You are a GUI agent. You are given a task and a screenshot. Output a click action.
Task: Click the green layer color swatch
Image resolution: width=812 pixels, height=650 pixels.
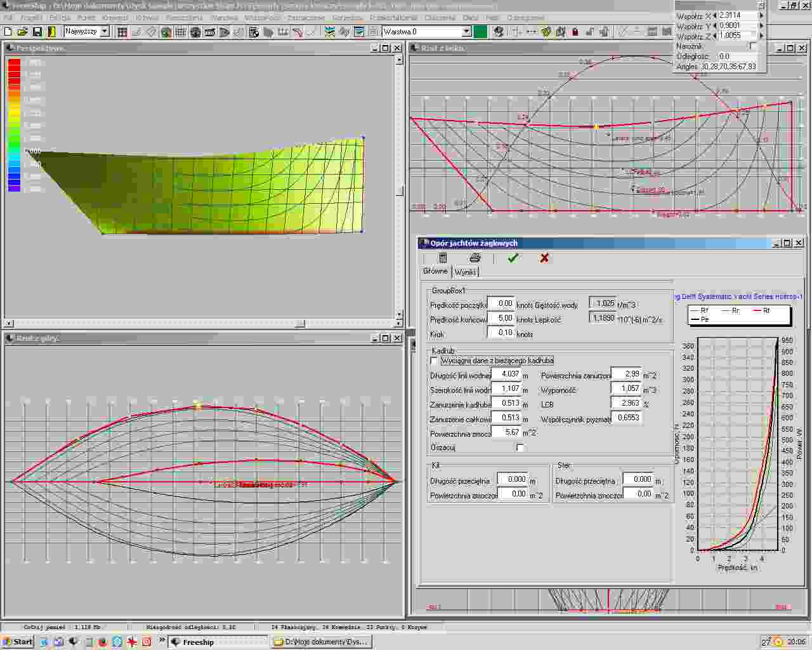[x=480, y=32]
